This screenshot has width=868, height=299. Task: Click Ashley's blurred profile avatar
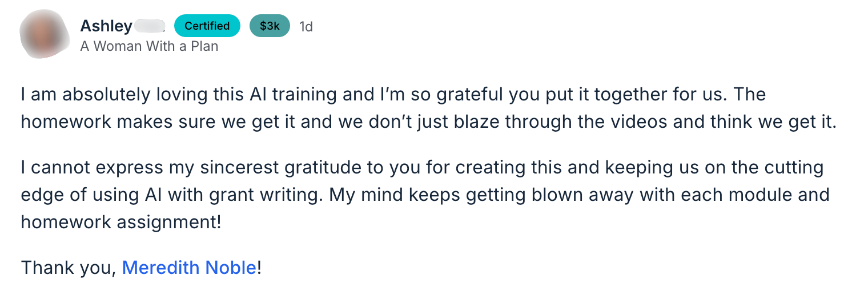(x=45, y=34)
